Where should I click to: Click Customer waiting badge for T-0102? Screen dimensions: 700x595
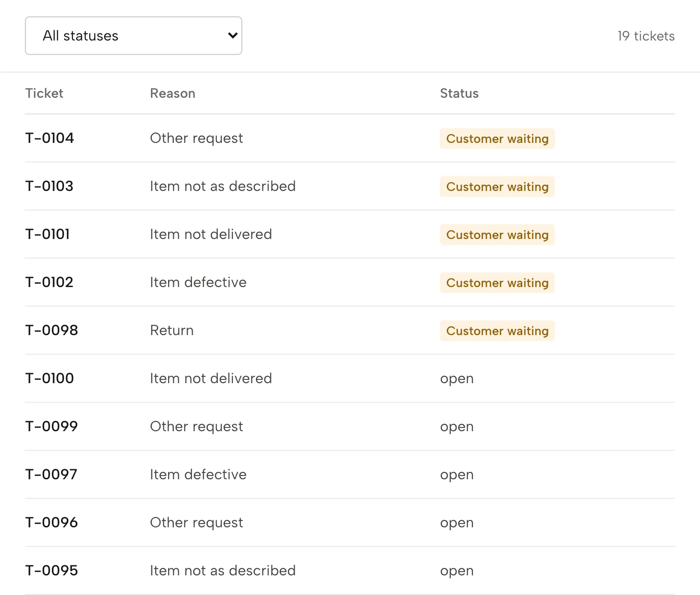click(x=497, y=282)
